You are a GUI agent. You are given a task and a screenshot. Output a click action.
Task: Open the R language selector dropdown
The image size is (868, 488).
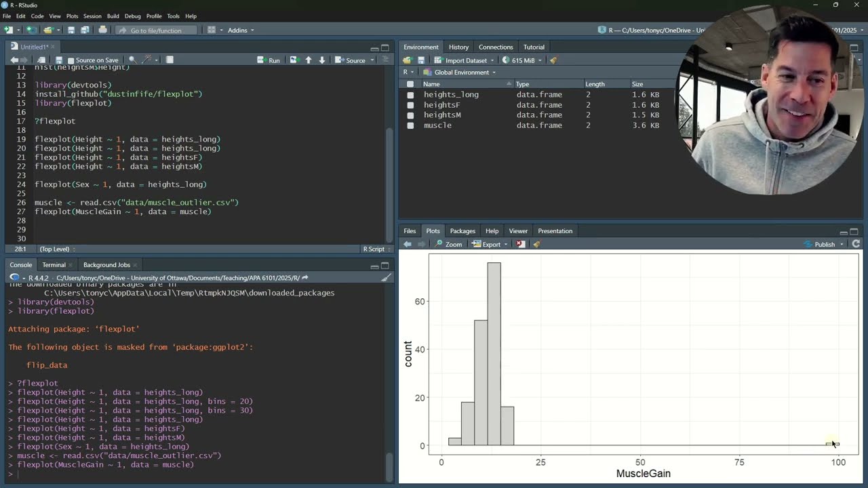point(409,73)
